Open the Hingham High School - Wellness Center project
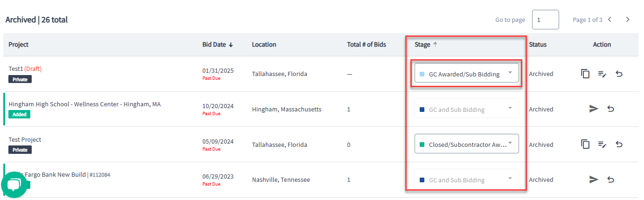 point(84,104)
